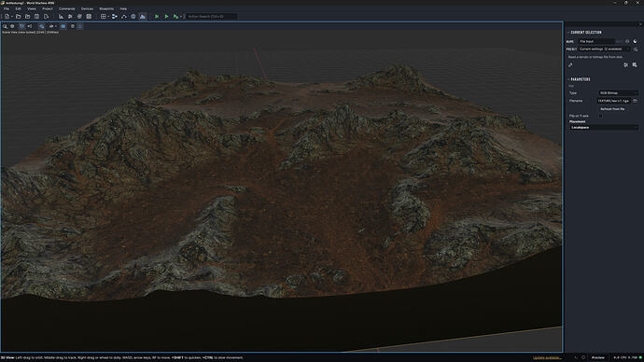Click the Filename text field
The height and width of the screenshot is (362, 644).
[613, 101]
